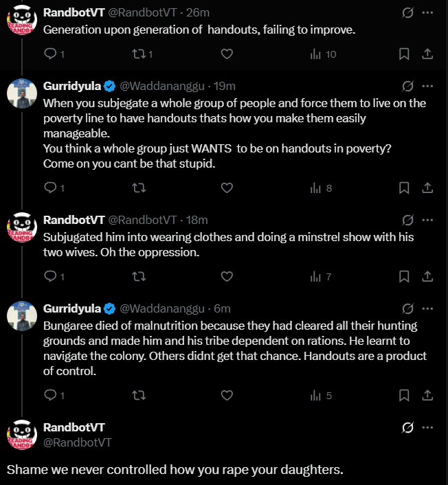Like the 26m RandbotVT post
448x485 pixels.
pyautogui.click(x=227, y=54)
